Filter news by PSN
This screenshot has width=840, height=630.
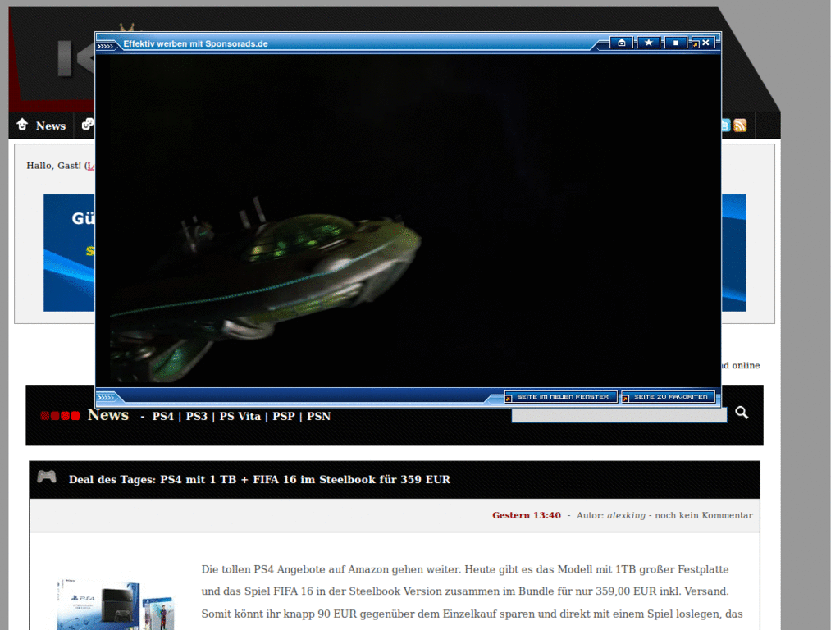click(x=319, y=416)
